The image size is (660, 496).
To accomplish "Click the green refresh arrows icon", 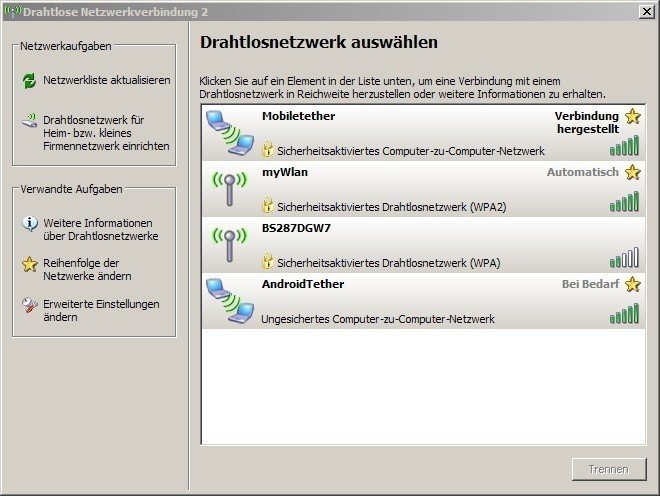I will tap(29, 80).
